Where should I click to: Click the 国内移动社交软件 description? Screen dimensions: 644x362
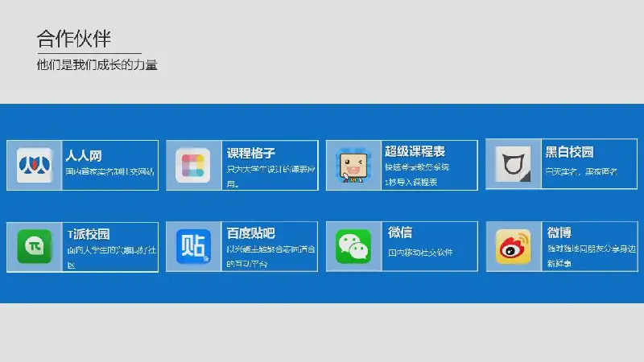click(x=420, y=253)
